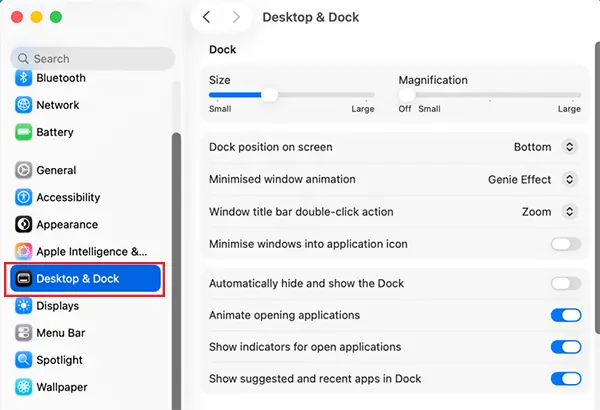Click 'Small' label under Size slider

(x=220, y=109)
